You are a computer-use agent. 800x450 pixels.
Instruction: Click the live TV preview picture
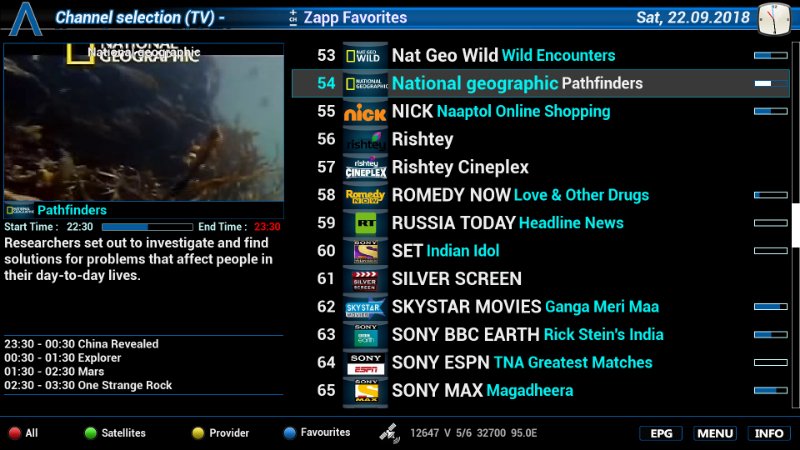(x=144, y=122)
